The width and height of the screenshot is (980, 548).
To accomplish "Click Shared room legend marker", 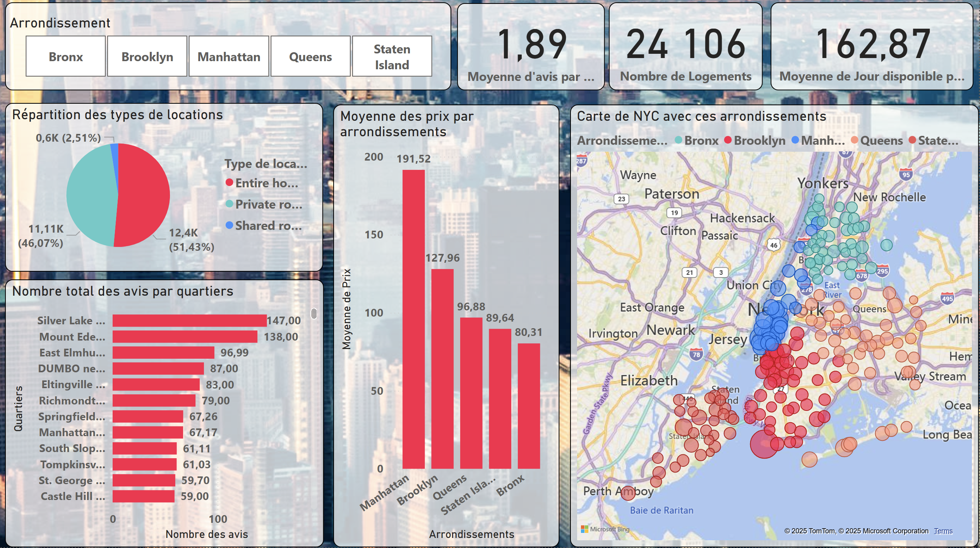I will pyautogui.click(x=230, y=225).
